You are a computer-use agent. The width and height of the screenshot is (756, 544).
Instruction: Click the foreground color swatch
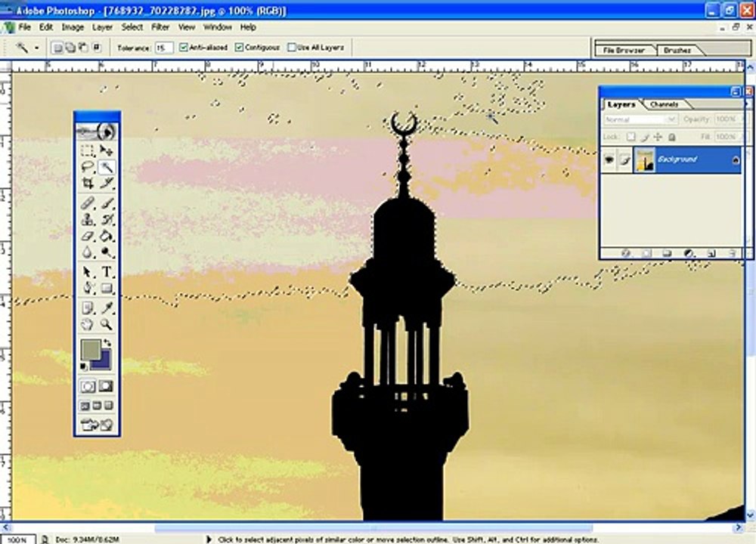(x=90, y=349)
